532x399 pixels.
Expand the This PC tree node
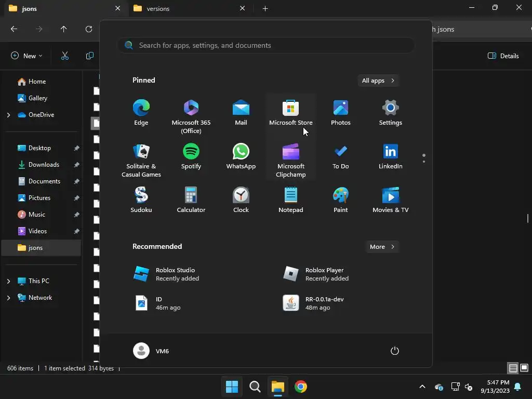pos(8,281)
